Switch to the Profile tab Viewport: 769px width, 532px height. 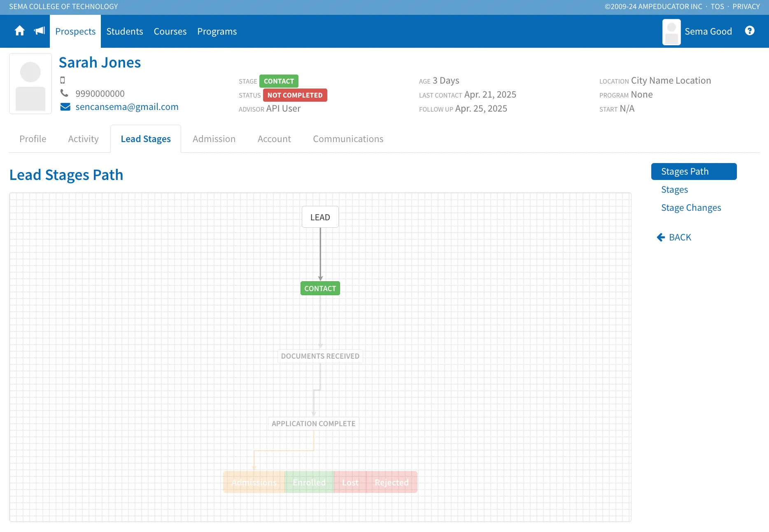[x=33, y=139]
